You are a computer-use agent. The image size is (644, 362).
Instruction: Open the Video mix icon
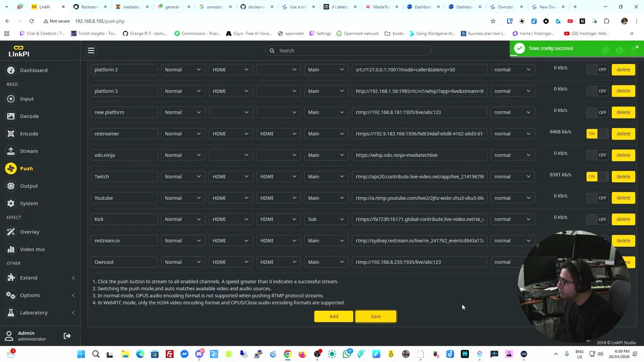click(x=11, y=249)
